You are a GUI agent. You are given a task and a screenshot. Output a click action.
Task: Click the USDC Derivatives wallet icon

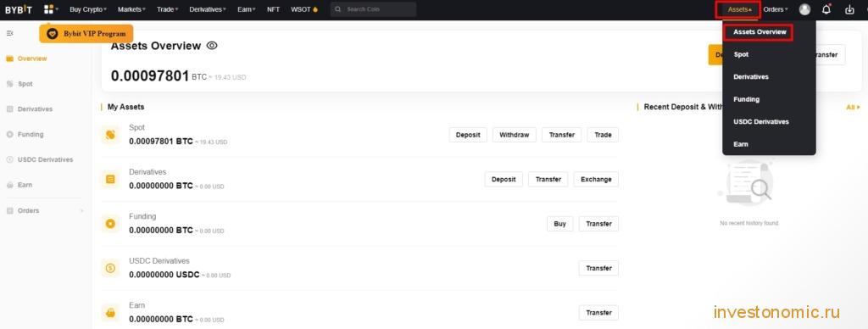[110, 268]
